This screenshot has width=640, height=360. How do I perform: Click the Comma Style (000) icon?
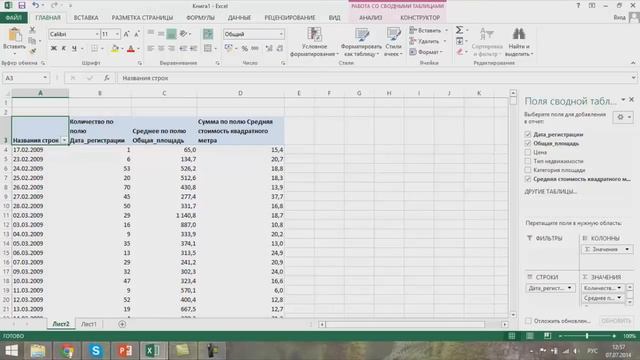pos(255,49)
